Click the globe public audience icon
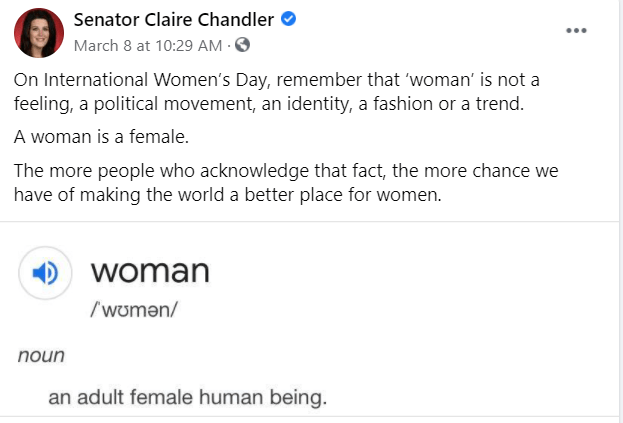Screen dimensions: 623x423 (242, 45)
